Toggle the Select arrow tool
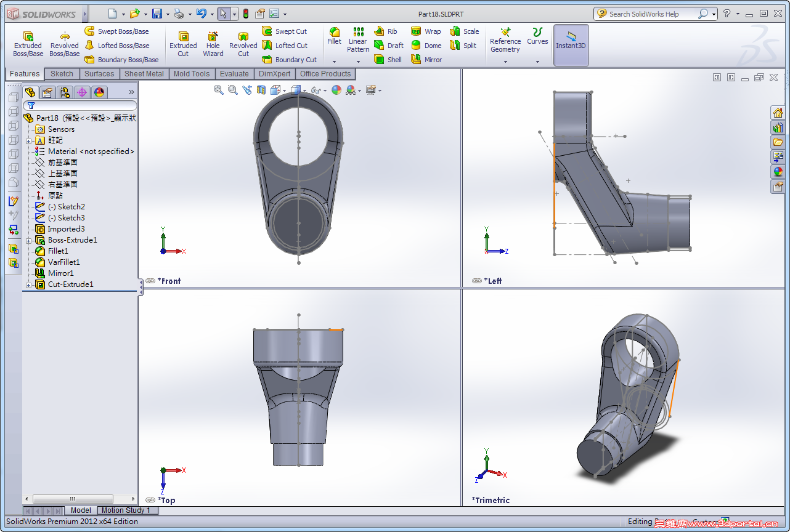The height and width of the screenshot is (532, 790). point(224,14)
